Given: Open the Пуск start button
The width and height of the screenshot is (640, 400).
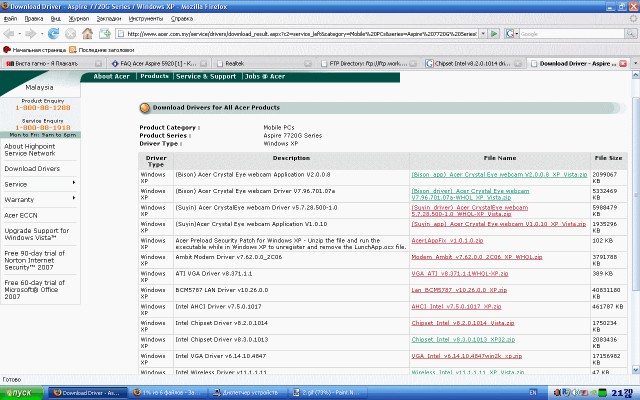Looking at the screenshot, I should [22, 393].
